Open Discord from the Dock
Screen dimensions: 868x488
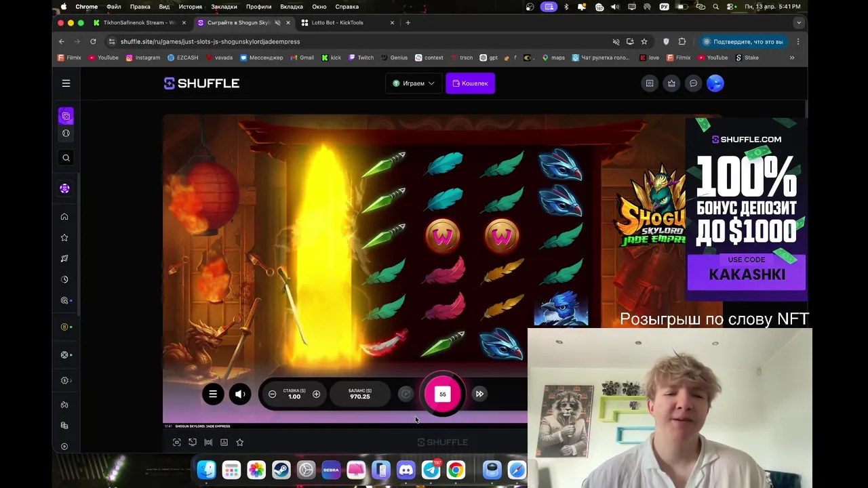(x=406, y=470)
